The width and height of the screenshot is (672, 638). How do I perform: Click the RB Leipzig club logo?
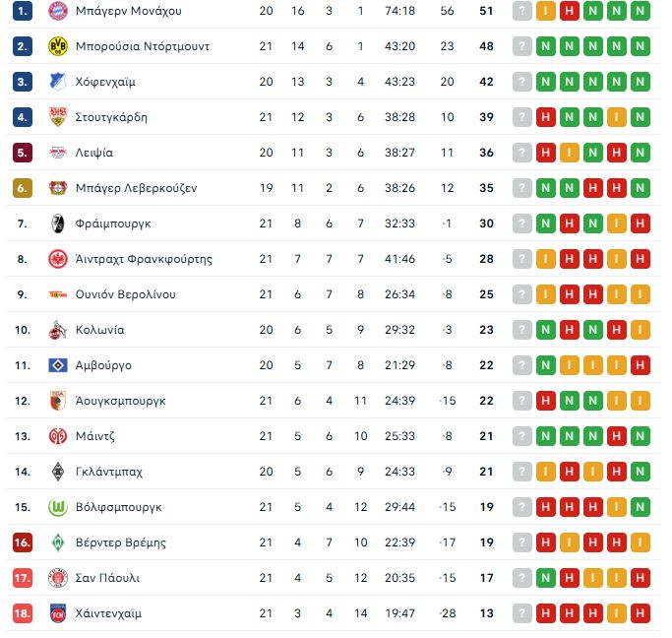click(58, 153)
